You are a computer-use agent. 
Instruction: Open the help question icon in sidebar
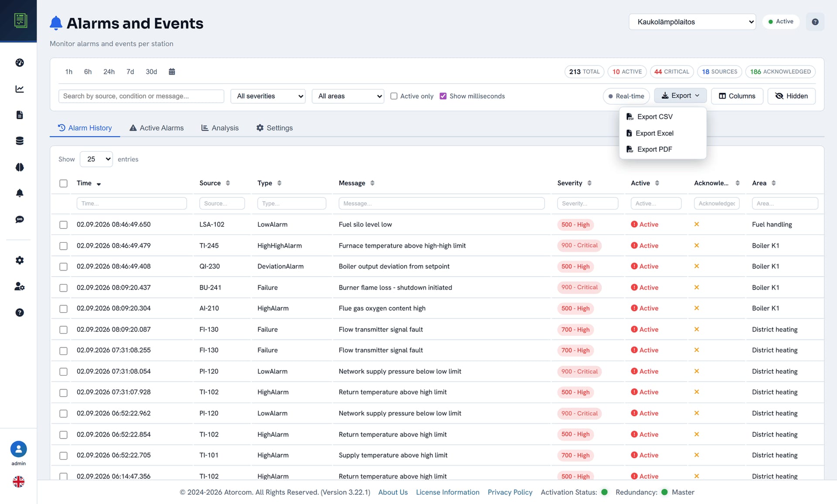(x=20, y=313)
